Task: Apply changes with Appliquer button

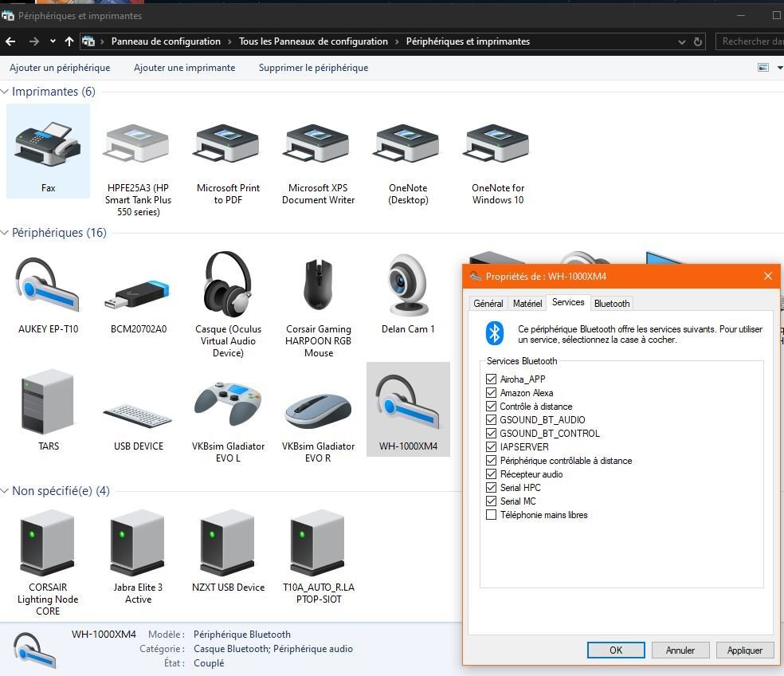Action: [x=744, y=650]
